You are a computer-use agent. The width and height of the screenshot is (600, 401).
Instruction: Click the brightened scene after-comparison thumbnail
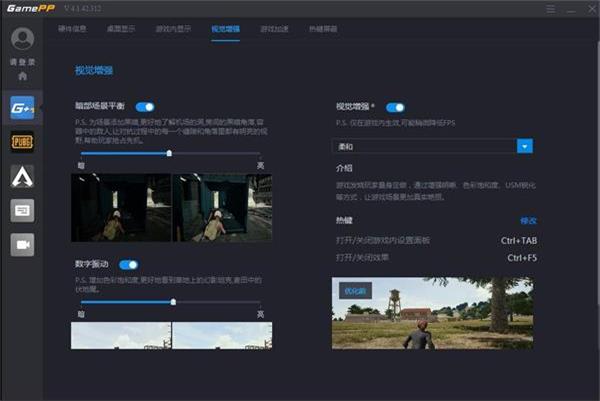coord(222,207)
